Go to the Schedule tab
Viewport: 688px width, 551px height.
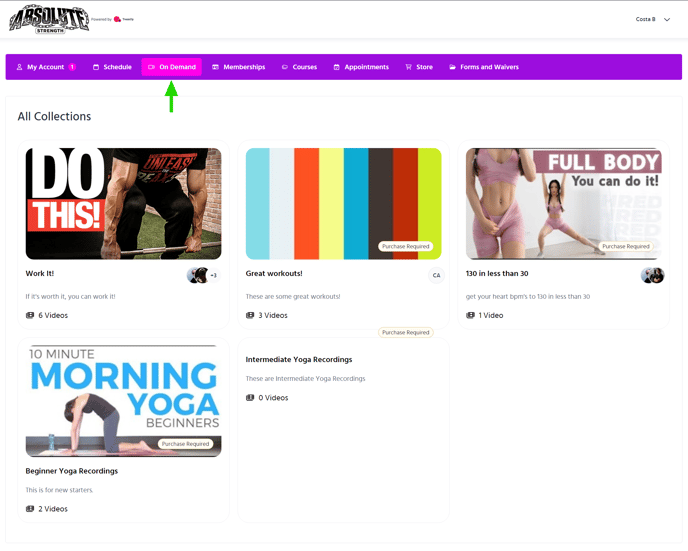tap(112, 67)
